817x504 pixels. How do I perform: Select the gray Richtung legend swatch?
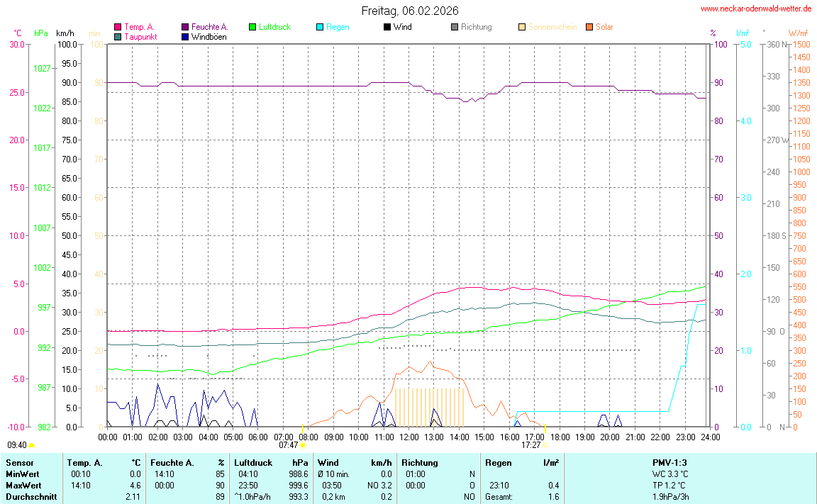pos(455,27)
